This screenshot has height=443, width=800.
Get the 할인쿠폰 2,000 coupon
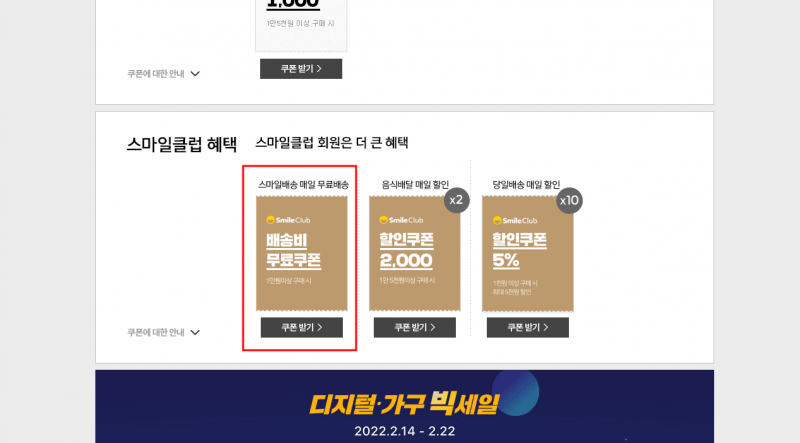(x=415, y=328)
